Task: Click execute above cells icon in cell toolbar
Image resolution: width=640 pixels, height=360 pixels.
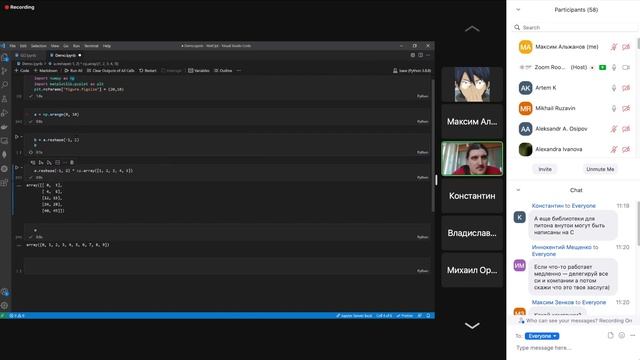Action: [41, 162]
